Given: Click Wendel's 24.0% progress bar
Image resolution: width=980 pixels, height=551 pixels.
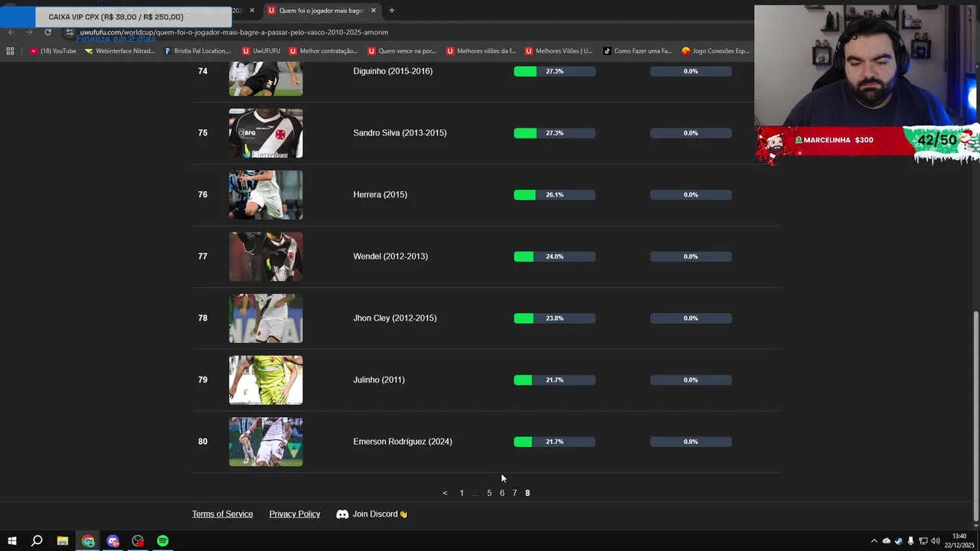Looking at the screenshot, I should point(554,256).
